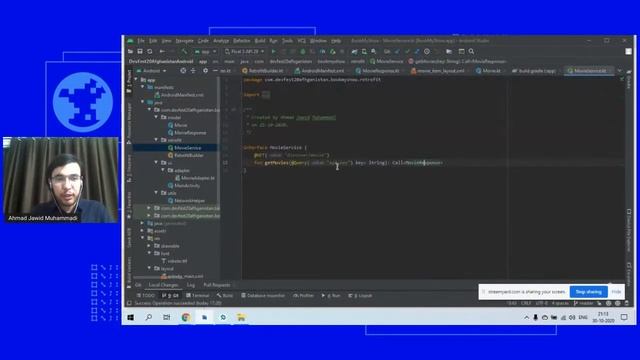Viewport: 640px width, 360px height.
Task: Select MovieAdapter.kt in project tree
Action: click(195, 178)
